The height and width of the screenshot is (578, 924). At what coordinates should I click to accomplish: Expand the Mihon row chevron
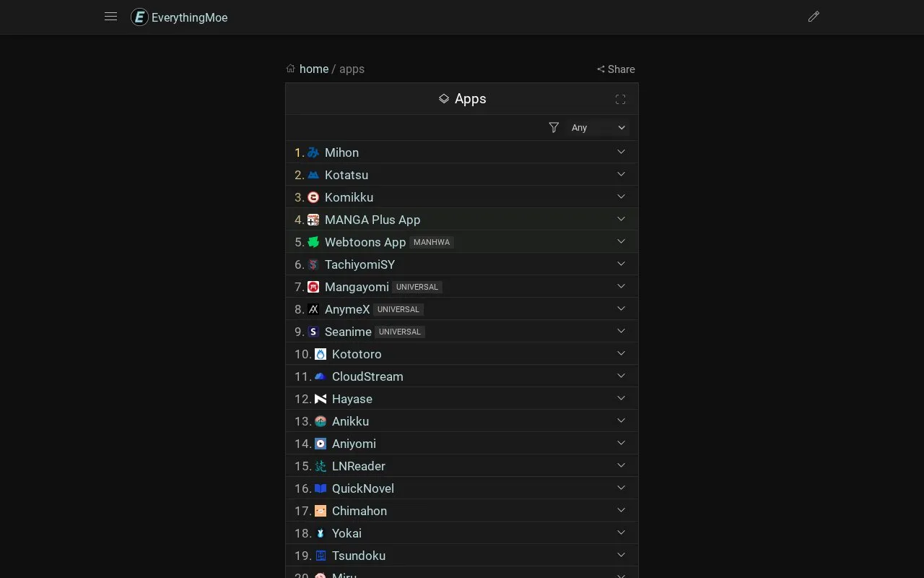(621, 152)
